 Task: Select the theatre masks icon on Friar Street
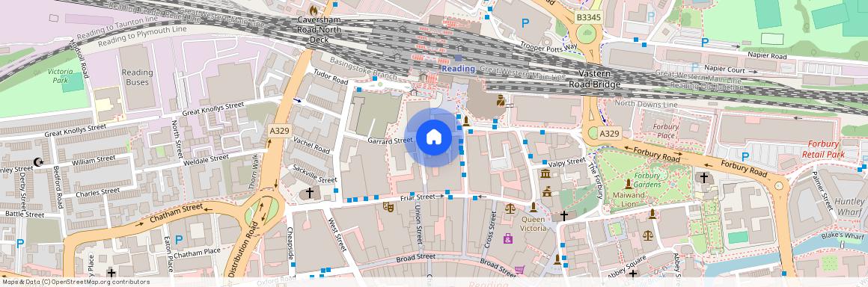click(x=388, y=207)
